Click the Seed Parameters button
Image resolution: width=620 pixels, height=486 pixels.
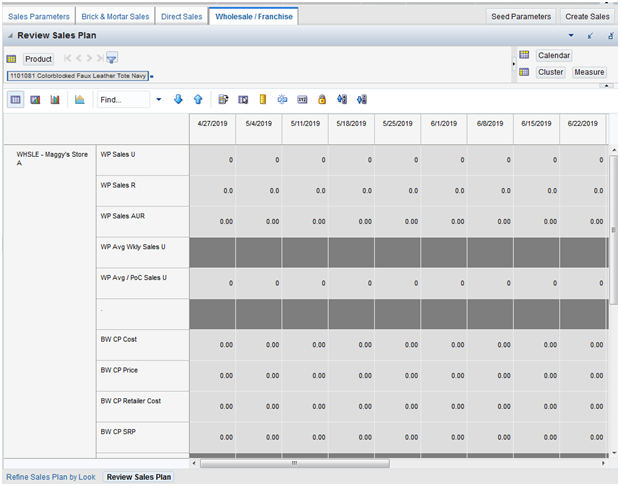click(x=521, y=17)
